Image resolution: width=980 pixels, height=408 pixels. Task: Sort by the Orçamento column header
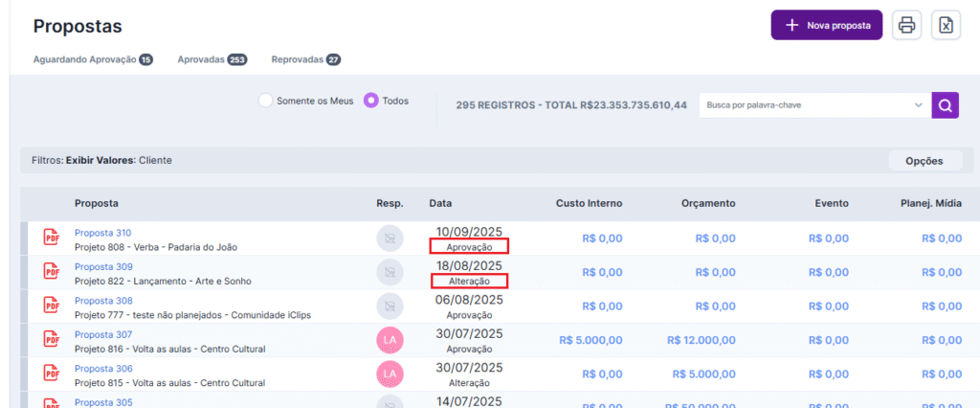[707, 203]
